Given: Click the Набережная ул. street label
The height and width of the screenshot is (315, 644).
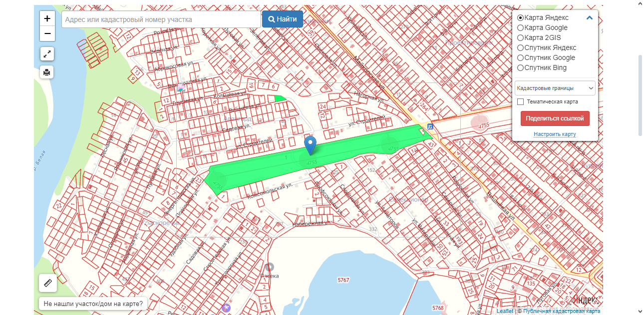Looking at the screenshot, I should [313, 223].
